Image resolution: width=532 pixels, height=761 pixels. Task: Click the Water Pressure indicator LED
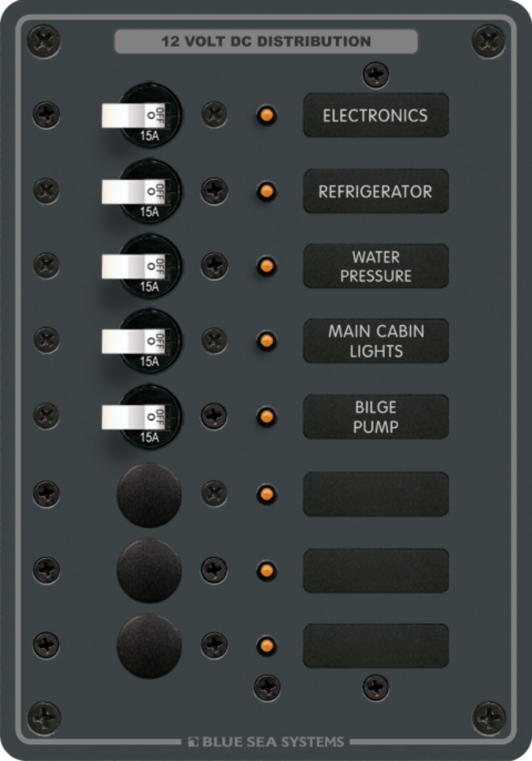tap(267, 266)
